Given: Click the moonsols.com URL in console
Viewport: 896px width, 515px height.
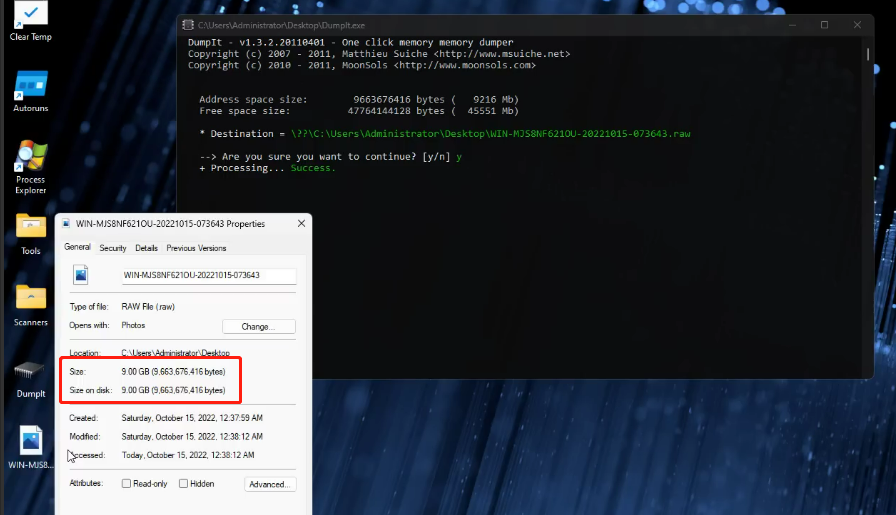Looking at the screenshot, I should click(x=465, y=65).
